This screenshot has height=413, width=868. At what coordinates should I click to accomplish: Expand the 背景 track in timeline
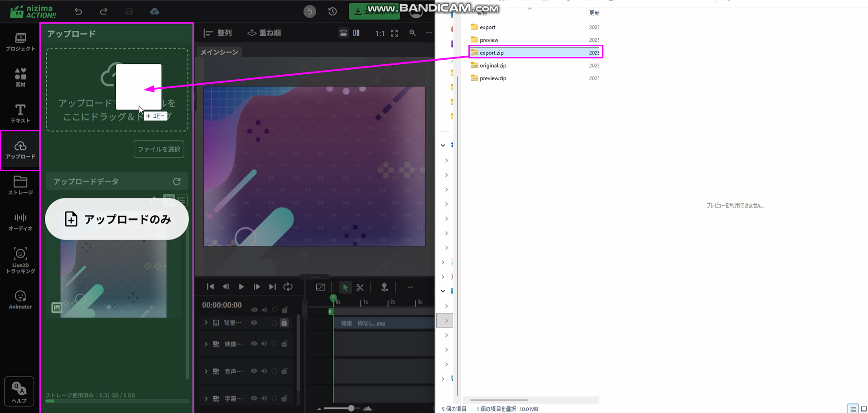[x=206, y=322]
